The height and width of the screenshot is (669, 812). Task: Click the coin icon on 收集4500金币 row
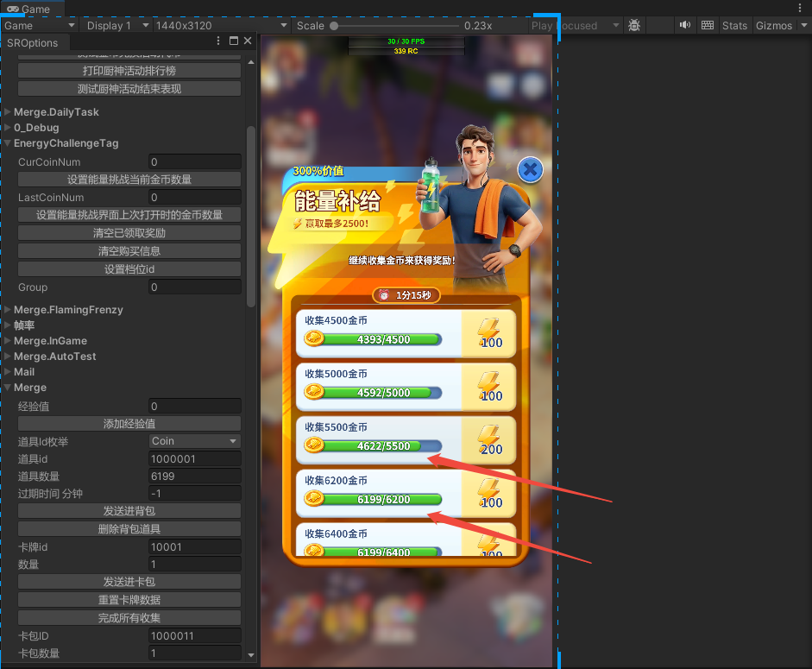click(x=314, y=340)
